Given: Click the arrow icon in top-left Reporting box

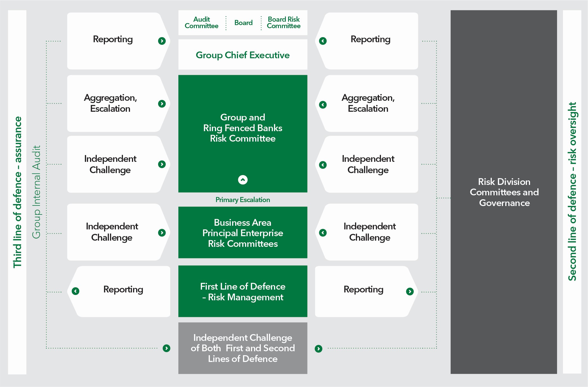Looking at the screenshot, I should point(162,41).
